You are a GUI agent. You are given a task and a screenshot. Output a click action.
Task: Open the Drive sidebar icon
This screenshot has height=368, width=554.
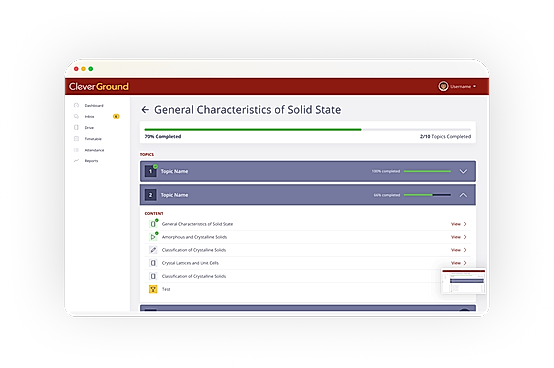76,127
